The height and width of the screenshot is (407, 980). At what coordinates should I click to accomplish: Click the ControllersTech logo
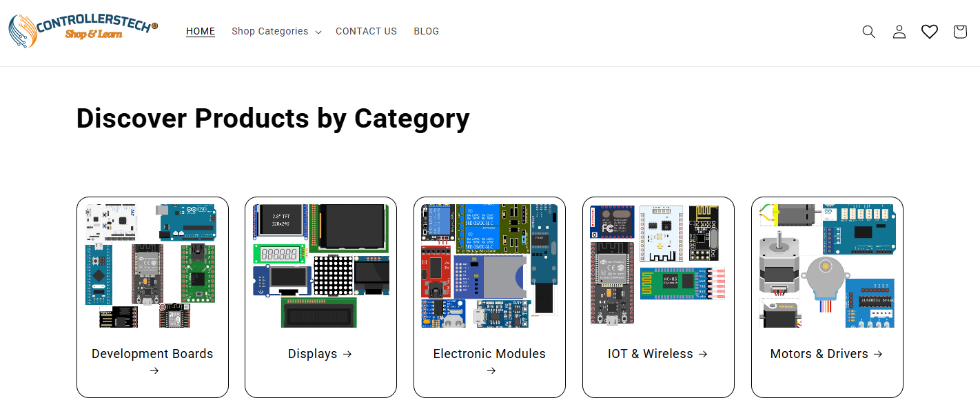click(83, 31)
